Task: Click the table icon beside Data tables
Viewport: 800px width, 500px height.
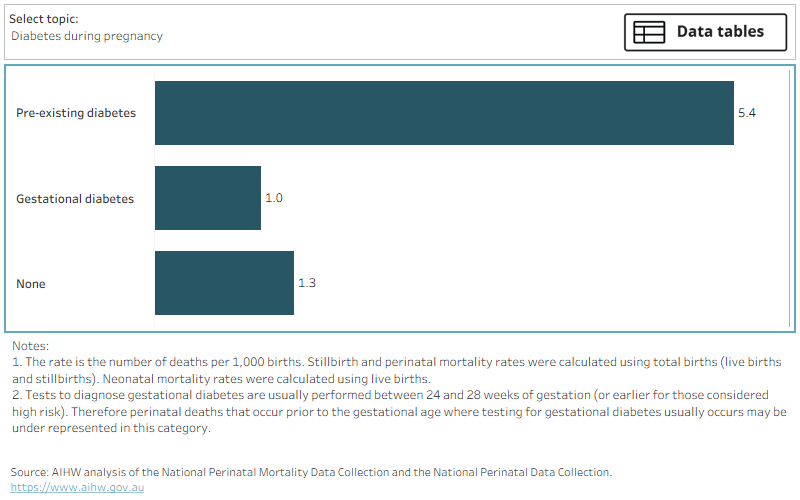Action: click(648, 32)
